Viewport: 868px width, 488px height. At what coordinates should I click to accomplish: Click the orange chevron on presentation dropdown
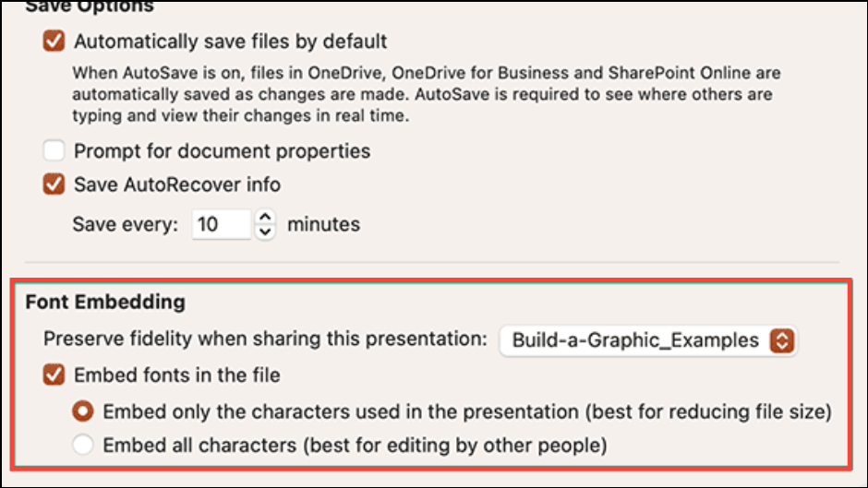click(782, 340)
